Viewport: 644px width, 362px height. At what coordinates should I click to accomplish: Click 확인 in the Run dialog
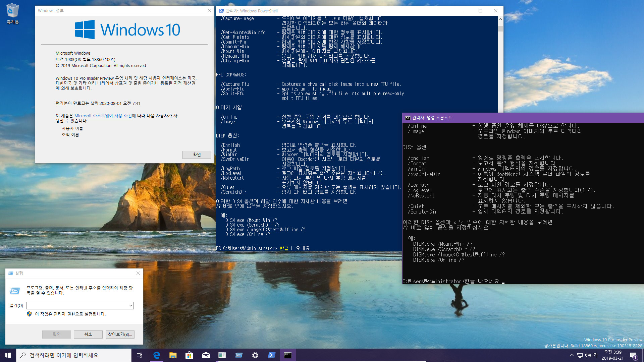[57, 334]
